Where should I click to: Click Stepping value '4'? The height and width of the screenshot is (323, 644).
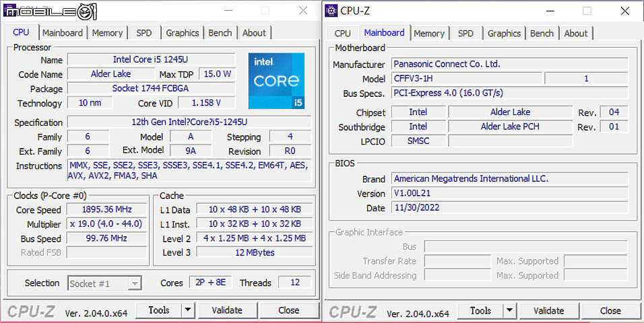pos(290,136)
